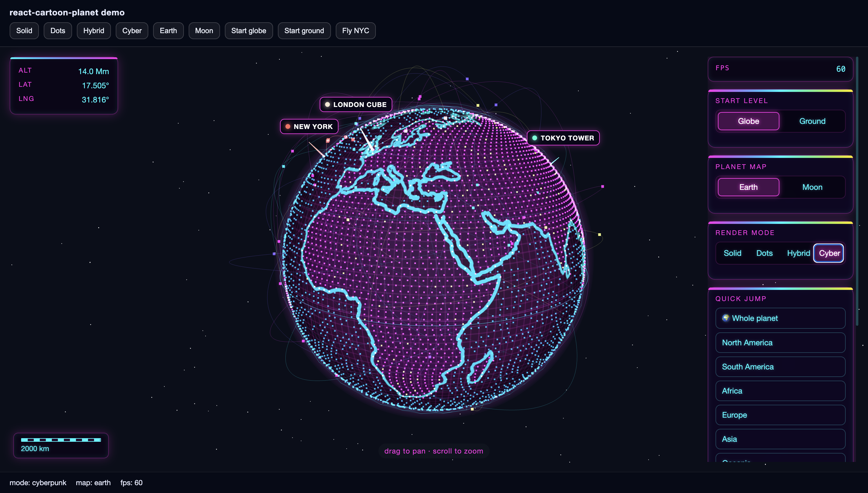Click the react-cartoon-planet demo title
This screenshot has width=868, height=493.
(67, 13)
